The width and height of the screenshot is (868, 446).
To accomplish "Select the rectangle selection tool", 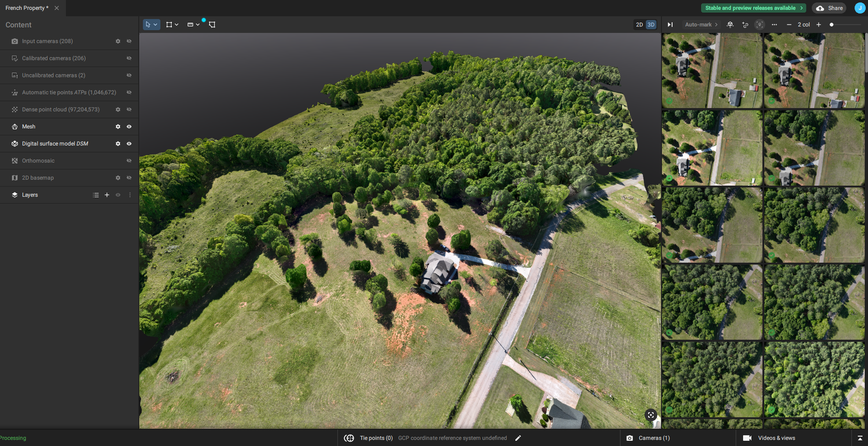I will (x=169, y=24).
